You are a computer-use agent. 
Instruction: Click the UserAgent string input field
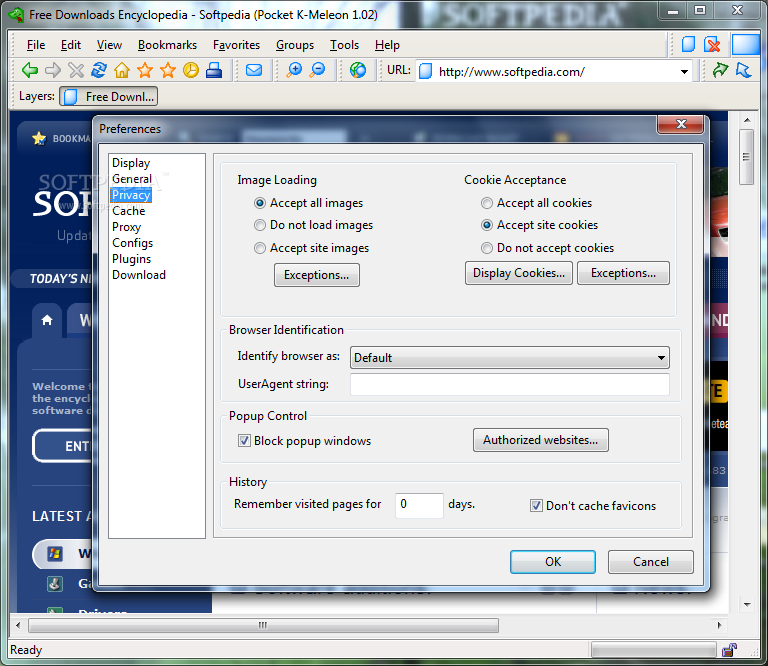509,384
